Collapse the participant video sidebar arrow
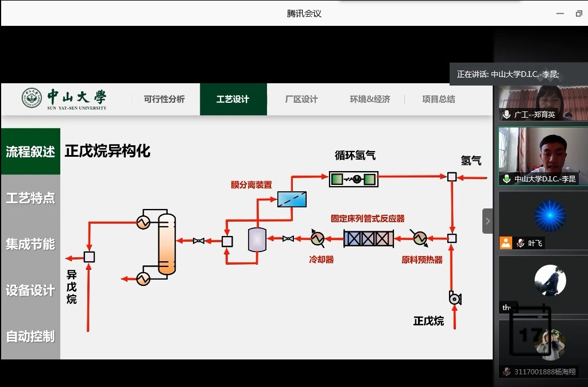The height and width of the screenshot is (387, 588). click(488, 221)
